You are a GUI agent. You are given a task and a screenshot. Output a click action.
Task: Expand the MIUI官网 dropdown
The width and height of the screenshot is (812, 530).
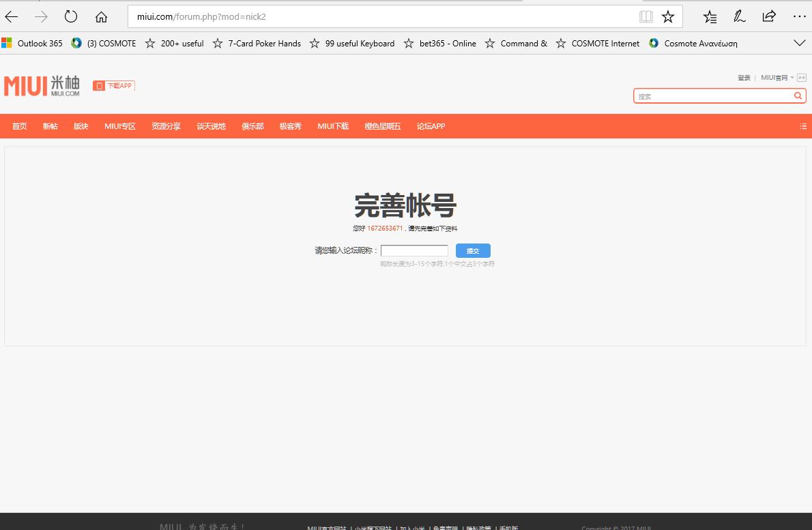coord(777,78)
